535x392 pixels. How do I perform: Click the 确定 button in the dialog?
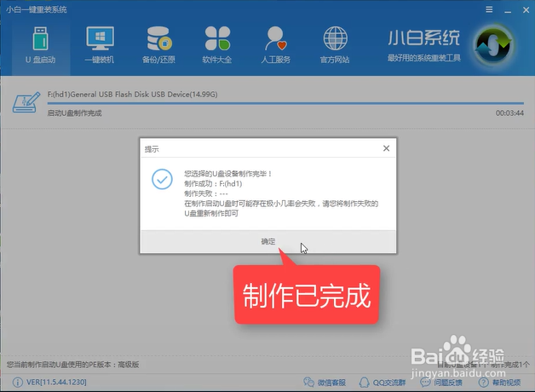tap(268, 241)
